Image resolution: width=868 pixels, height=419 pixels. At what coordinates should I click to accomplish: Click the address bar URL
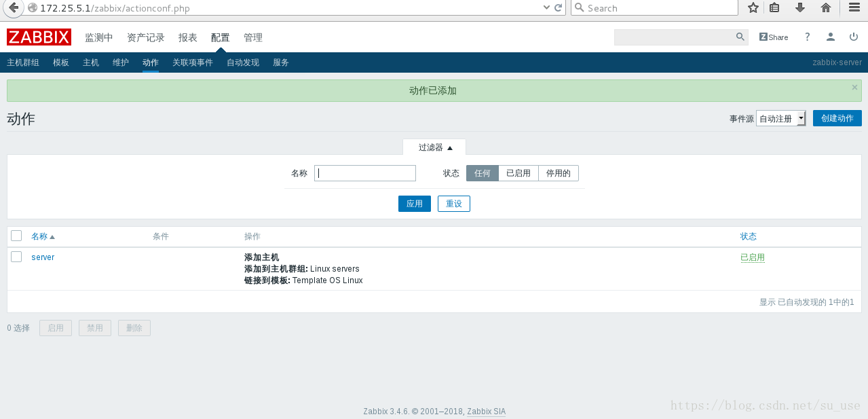(115, 8)
